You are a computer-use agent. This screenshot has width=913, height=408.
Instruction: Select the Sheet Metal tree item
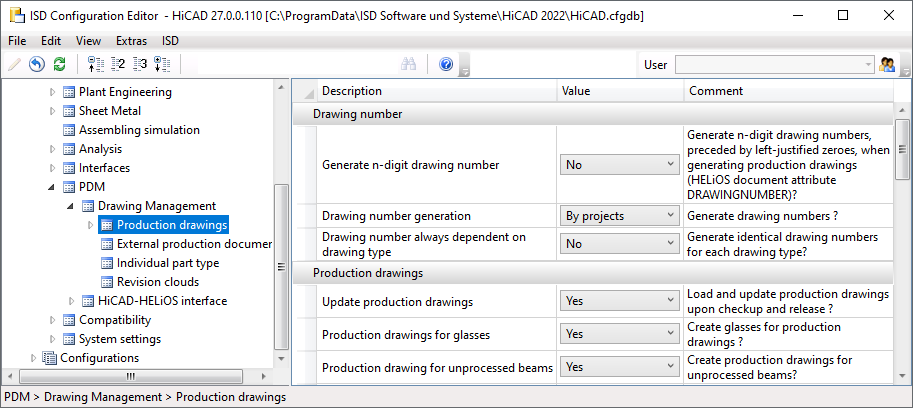[110, 111]
